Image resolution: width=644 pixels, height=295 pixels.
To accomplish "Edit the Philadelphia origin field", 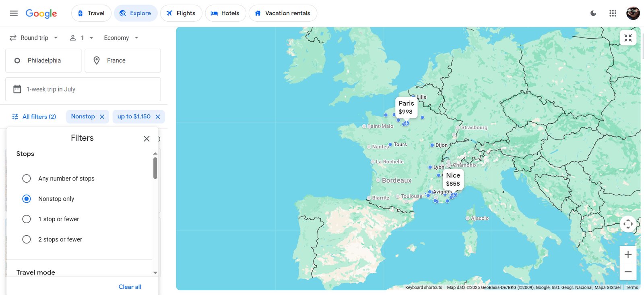I will (x=43, y=60).
